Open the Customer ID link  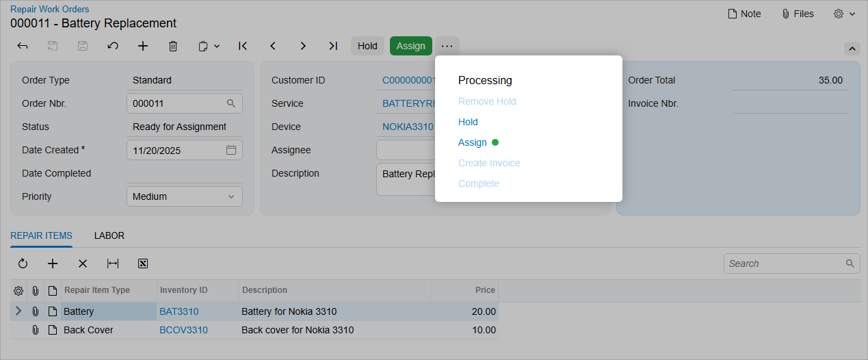coord(408,80)
